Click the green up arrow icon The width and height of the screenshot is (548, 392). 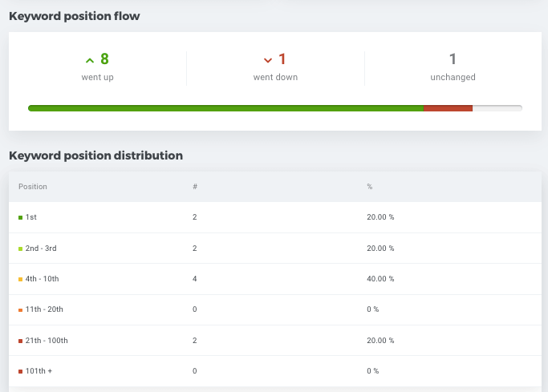click(90, 60)
